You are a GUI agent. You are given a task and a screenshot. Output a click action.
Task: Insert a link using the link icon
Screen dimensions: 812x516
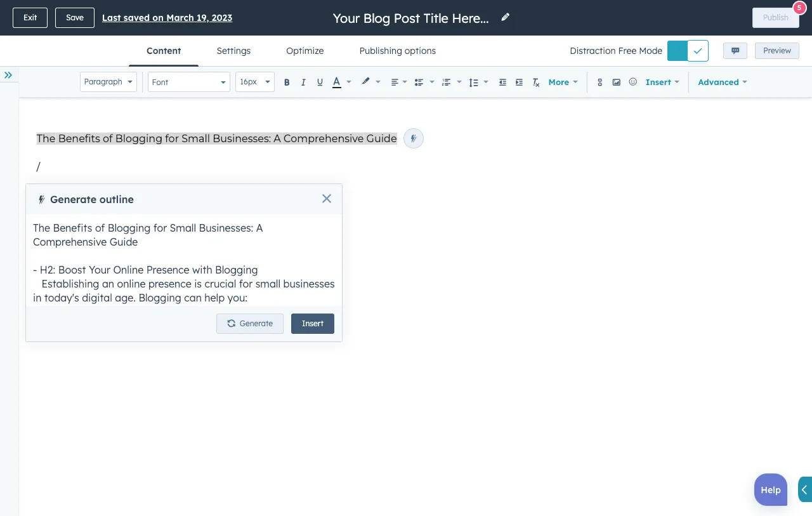(x=599, y=83)
